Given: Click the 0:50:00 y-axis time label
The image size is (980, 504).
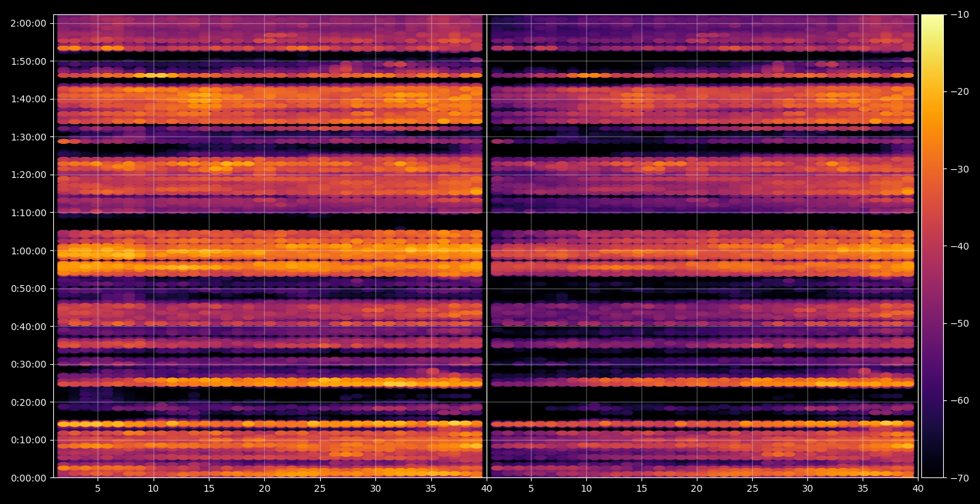Looking at the screenshot, I should 29,288.
